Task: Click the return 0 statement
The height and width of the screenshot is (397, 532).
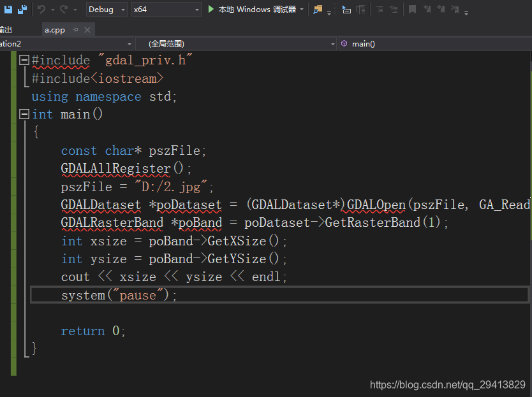Action: click(x=93, y=331)
